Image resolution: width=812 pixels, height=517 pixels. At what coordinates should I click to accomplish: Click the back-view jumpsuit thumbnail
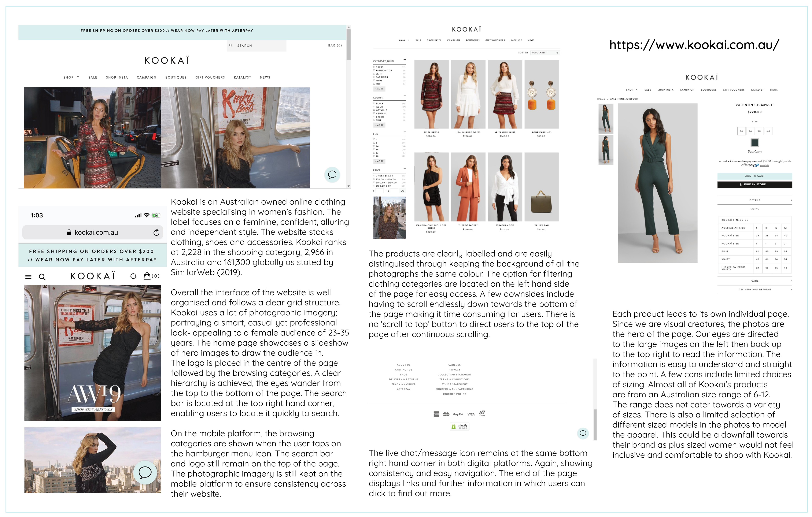pyautogui.click(x=606, y=150)
